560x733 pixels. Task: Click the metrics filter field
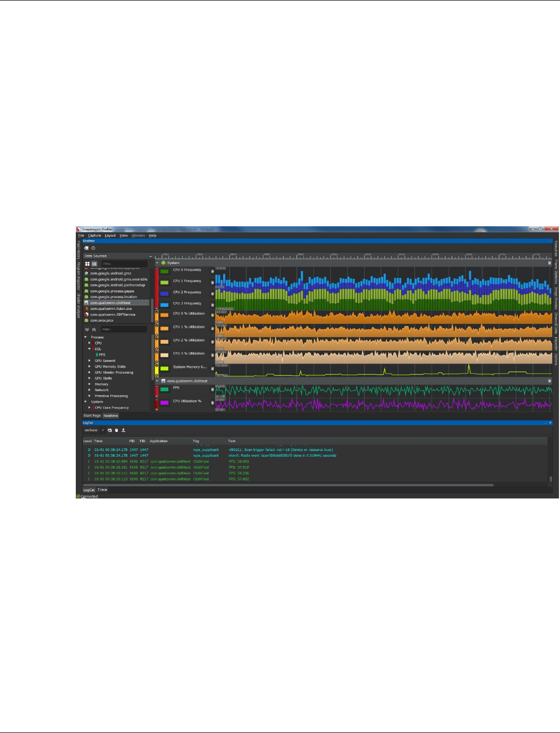124,329
